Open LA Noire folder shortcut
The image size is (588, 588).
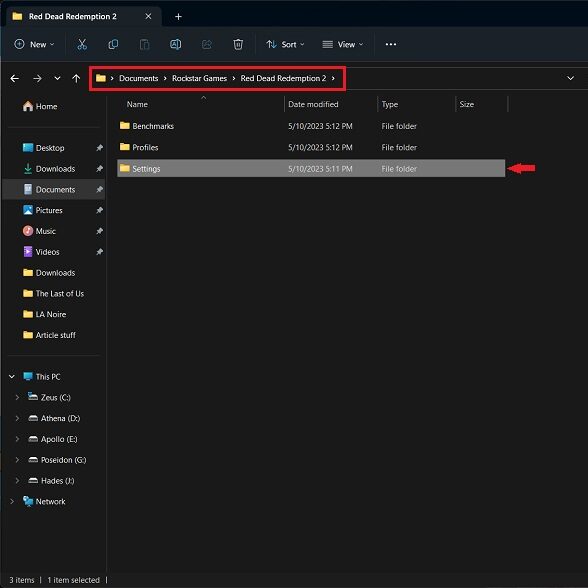tap(44, 314)
